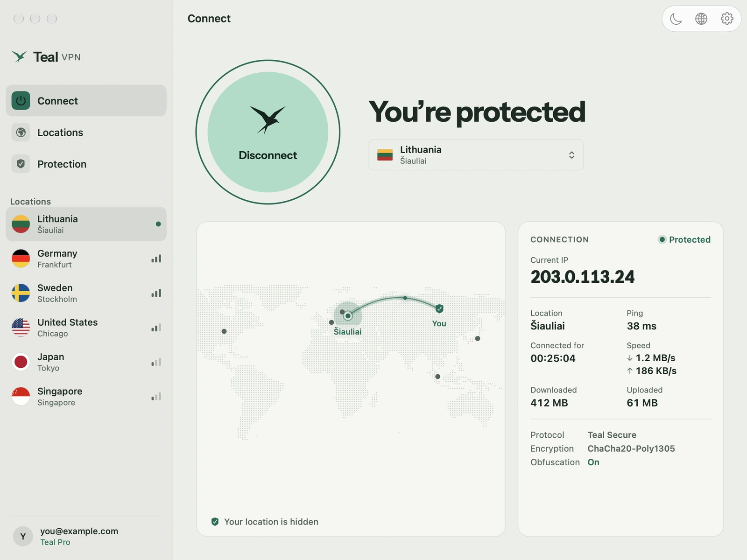Open the Protection tab in sidebar
The width and height of the screenshot is (747, 560).
tap(86, 164)
